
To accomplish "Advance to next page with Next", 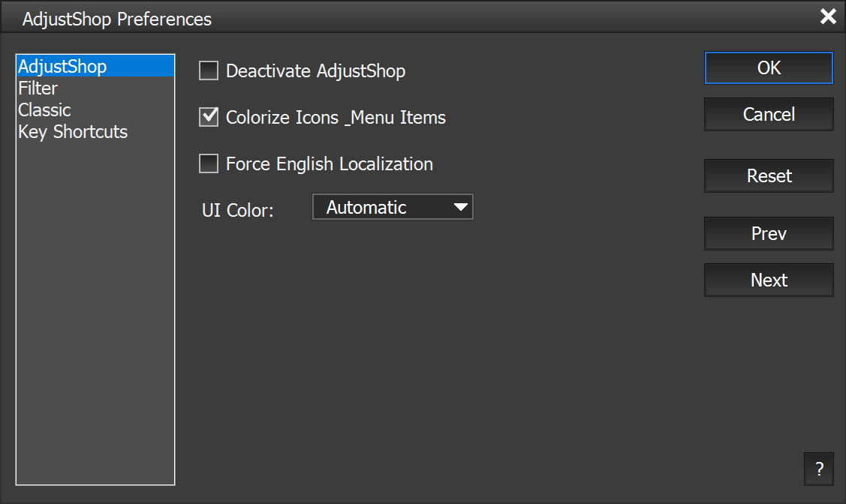I will point(769,280).
